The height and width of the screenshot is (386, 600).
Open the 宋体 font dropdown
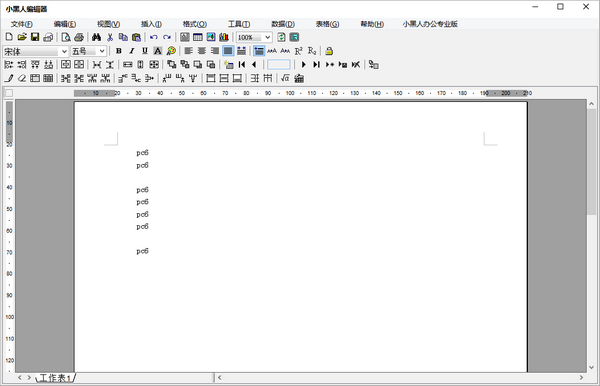tap(36, 51)
